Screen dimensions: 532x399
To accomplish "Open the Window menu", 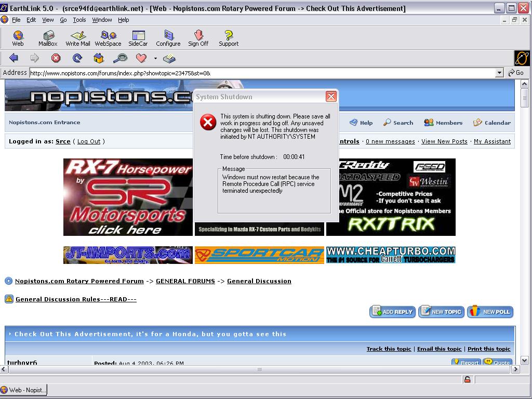I will click(102, 20).
